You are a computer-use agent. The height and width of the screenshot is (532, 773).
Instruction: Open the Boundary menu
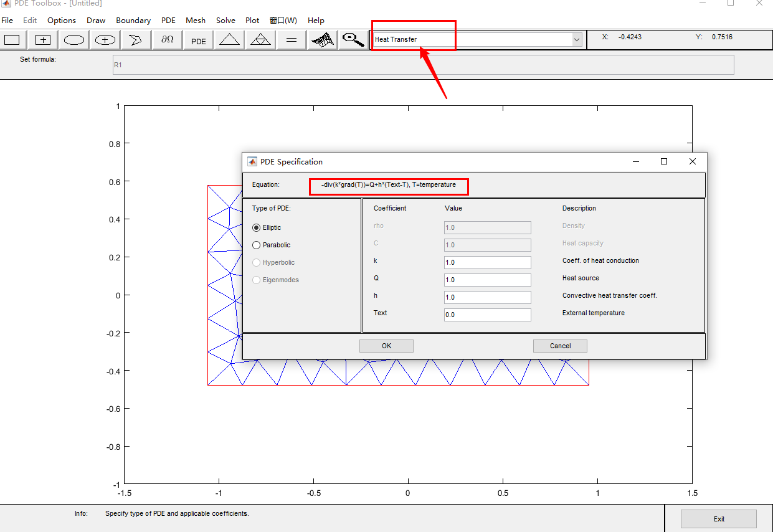coord(133,21)
